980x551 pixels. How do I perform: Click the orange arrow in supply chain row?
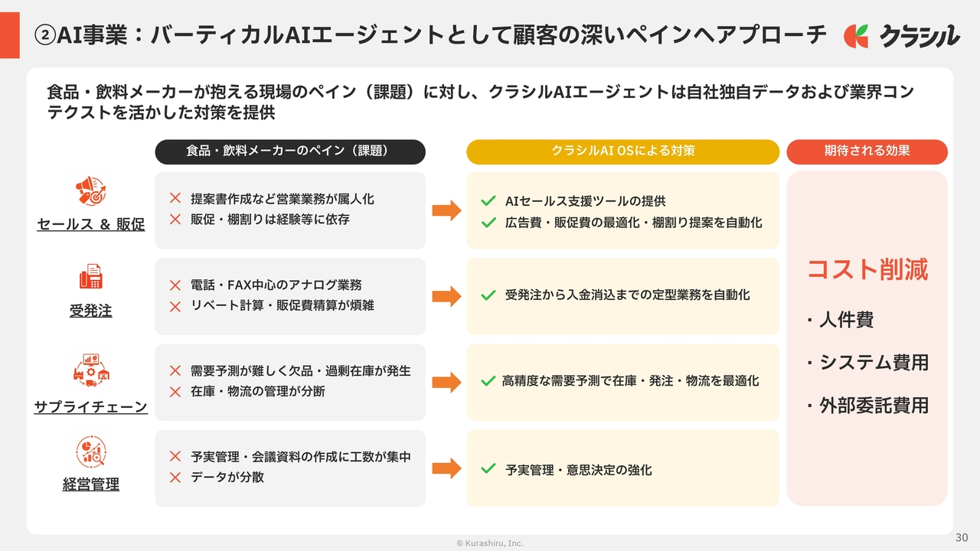point(446,382)
